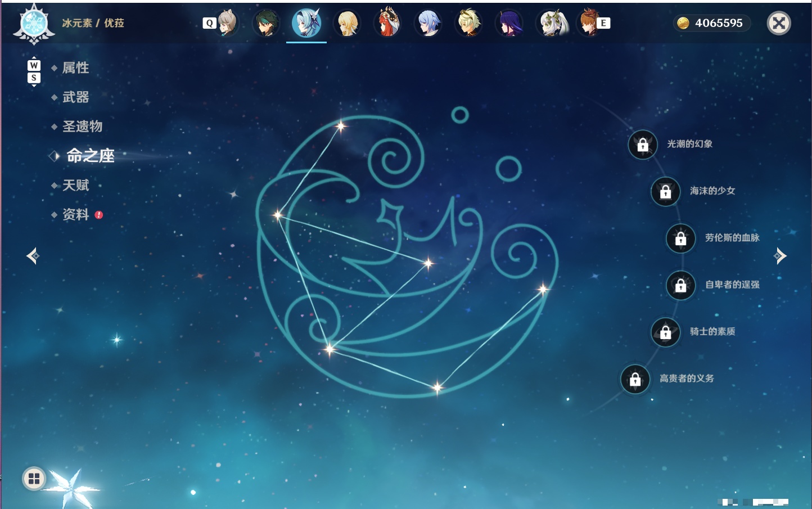Image resolution: width=812 pixels, height=509 pixels.
Task: Click the Cryo snowflake element emblem
Action: (x=34, y=24)
